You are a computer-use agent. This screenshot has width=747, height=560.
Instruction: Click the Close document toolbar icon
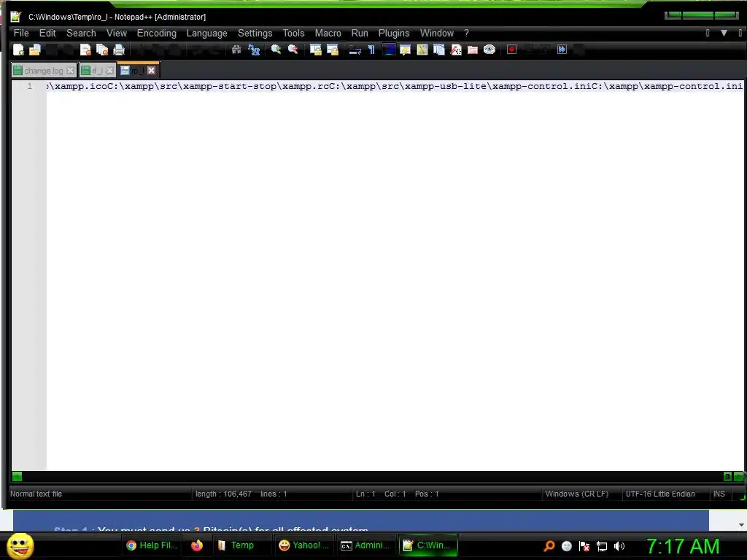[x=85, y=50]
